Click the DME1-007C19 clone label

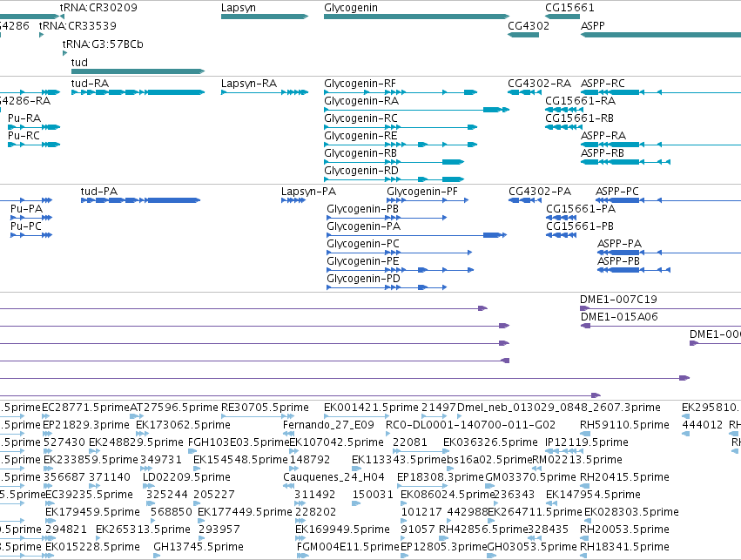618,300
